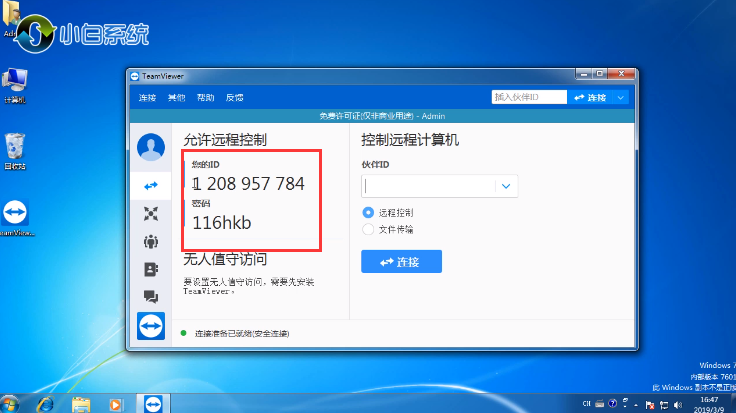Screen dimensions: 736x413
Task: Click the CH input language indicator
Action: click(x=586, y=404)
